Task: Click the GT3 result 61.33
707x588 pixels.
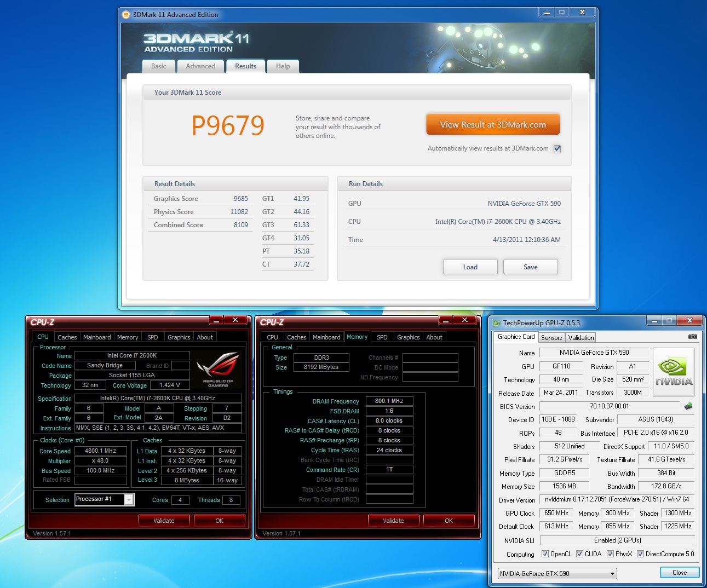Action: pyautogui.click(x=302, y=225)
